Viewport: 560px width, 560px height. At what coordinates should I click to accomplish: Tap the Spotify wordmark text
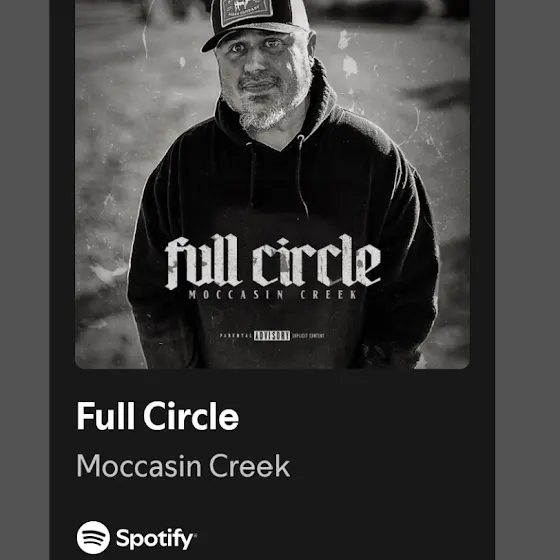click(154, 539)
